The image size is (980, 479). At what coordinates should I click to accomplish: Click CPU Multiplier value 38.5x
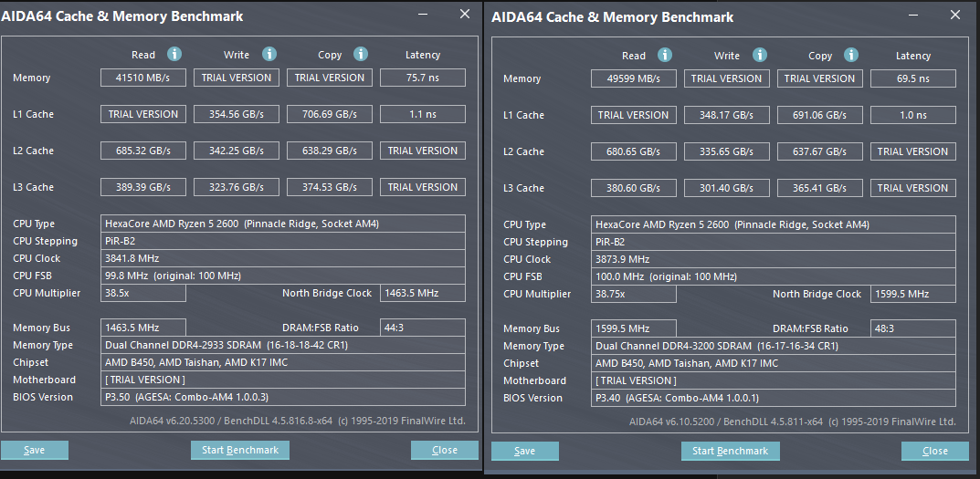(143, 293)
